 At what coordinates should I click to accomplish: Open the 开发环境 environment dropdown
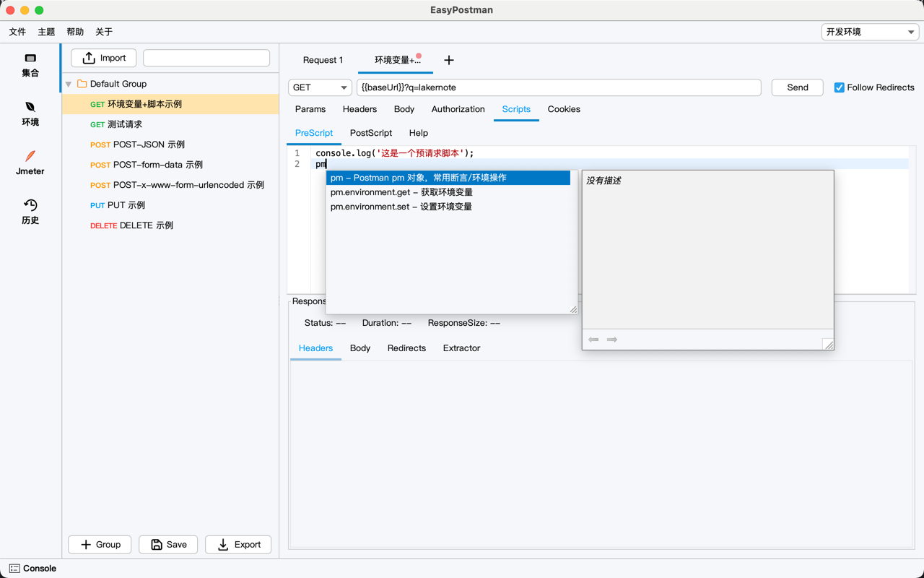point(871,32)
